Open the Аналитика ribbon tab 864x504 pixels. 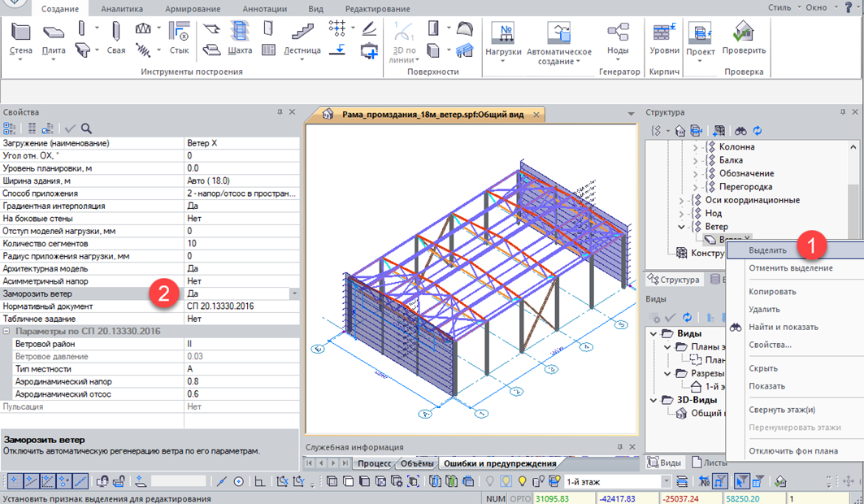122,9
